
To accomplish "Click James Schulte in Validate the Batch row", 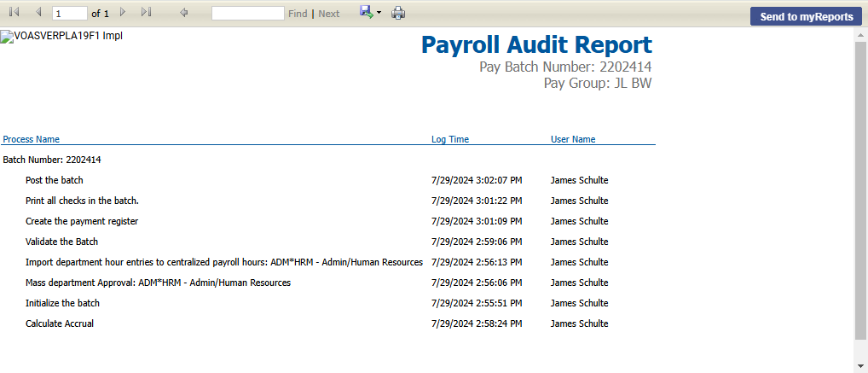I will tap(580, 242).
